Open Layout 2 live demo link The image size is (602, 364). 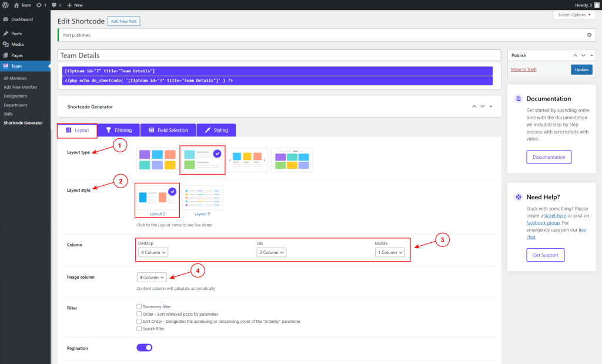pos(158,214)
